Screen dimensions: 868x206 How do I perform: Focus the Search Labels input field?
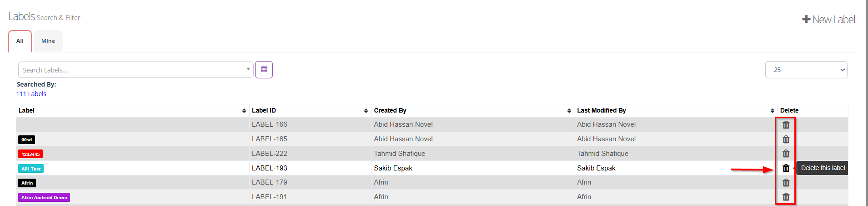pos(132,70)
